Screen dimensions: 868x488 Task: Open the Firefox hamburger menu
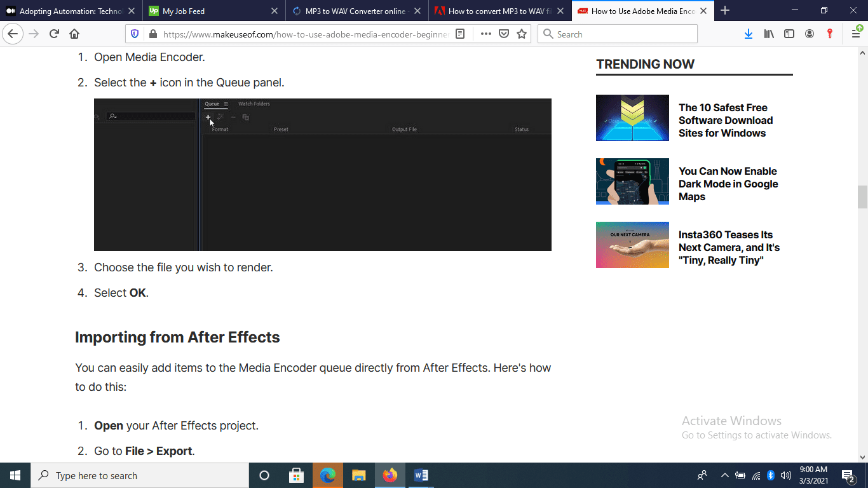pos(856,34)
